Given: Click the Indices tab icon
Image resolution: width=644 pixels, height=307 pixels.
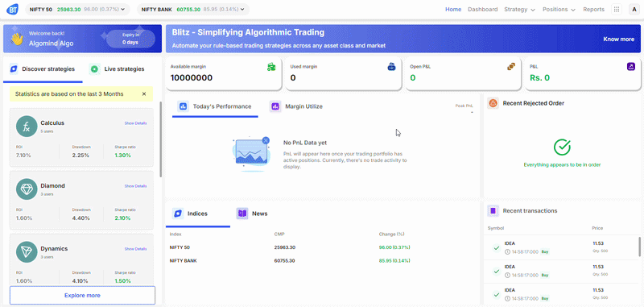Looking at the screenshot, I should (177, 214).
